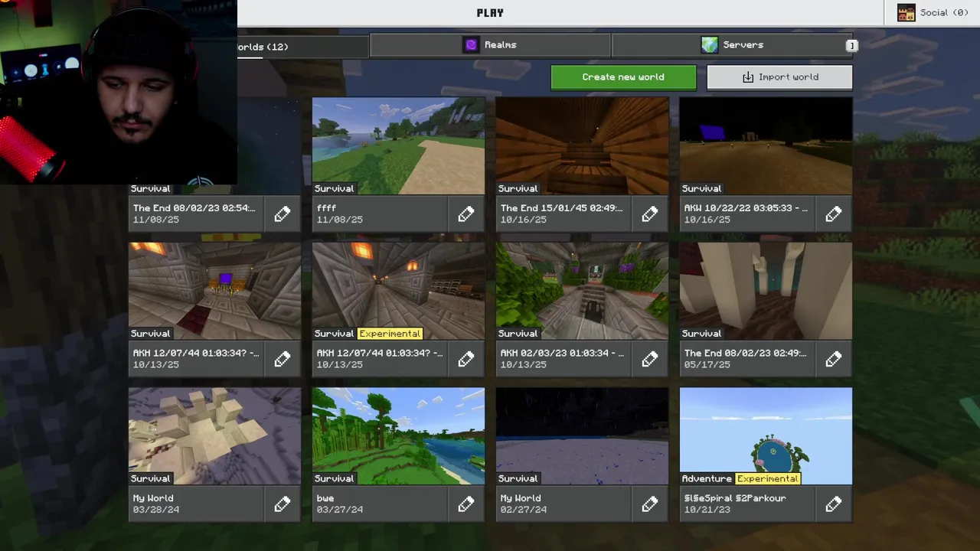
Task: Switch to the Realms tab
Action: (x=490, y=45)
